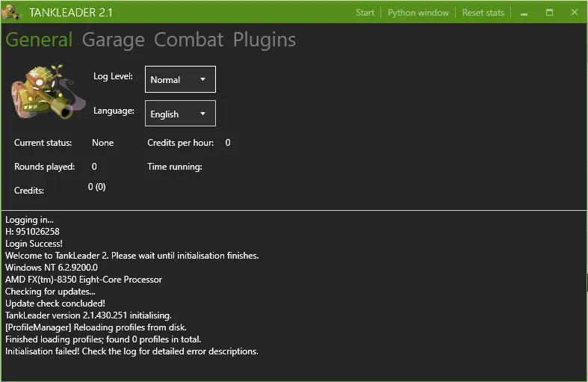Click log line 'Update check concluded!'
Image resolution: width=588 pixels, height=382 pixels.
(x=55, y=304)
